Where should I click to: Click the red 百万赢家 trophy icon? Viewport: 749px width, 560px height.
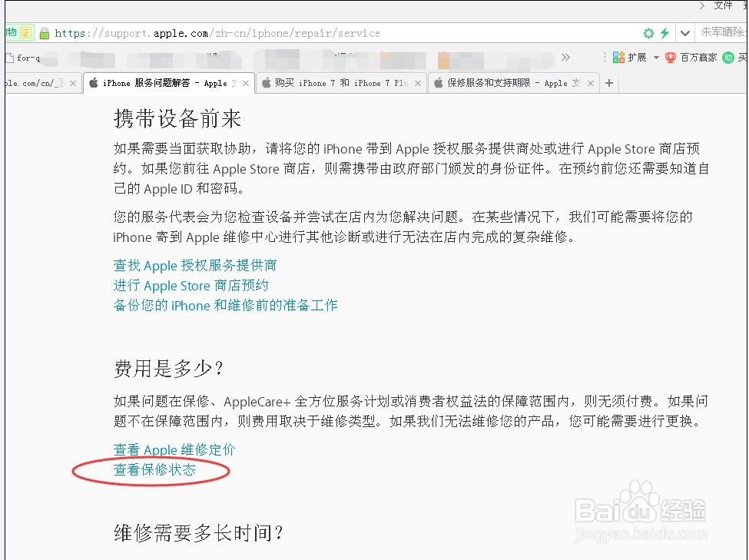tap(671, 58)
